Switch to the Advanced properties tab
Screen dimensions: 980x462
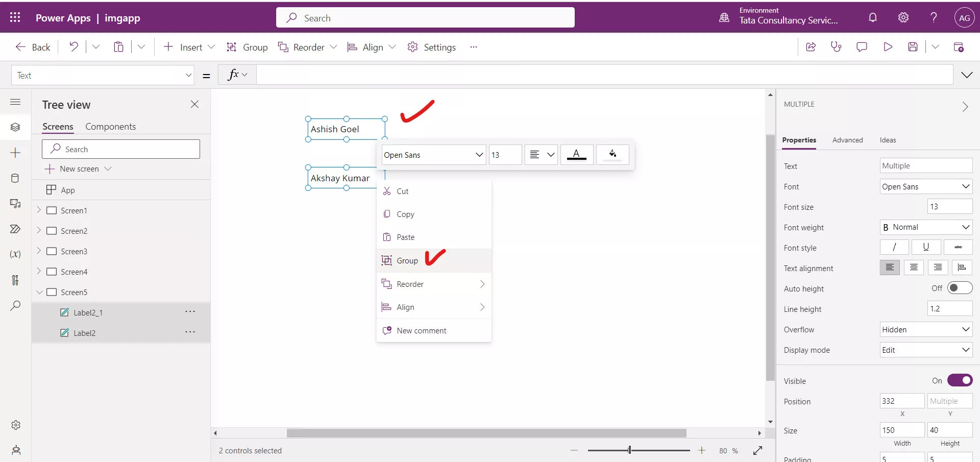[848, 140]
